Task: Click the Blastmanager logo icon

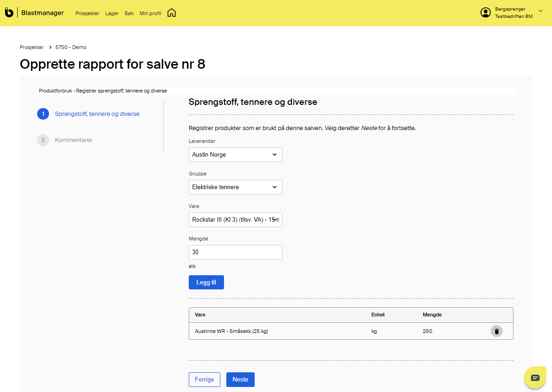Action: 9,13
